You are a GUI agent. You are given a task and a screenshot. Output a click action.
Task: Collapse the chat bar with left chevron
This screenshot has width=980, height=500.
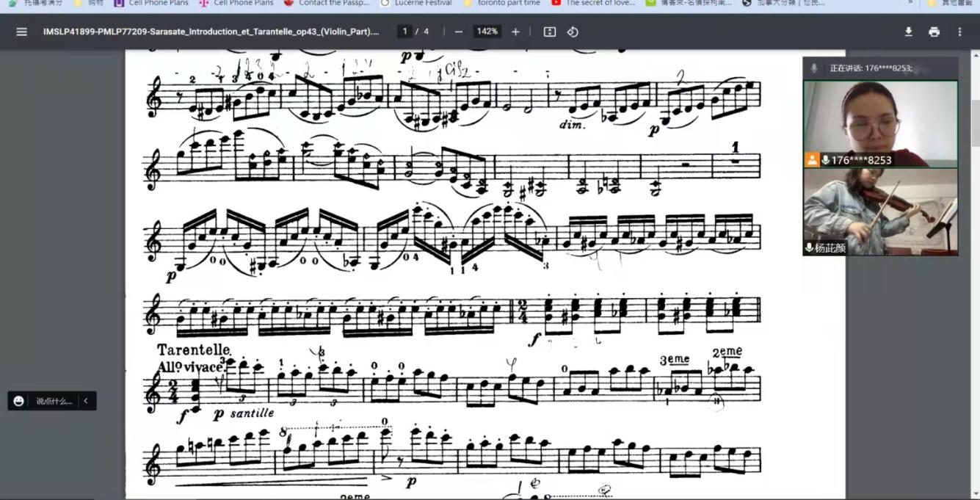click(86, 401)
